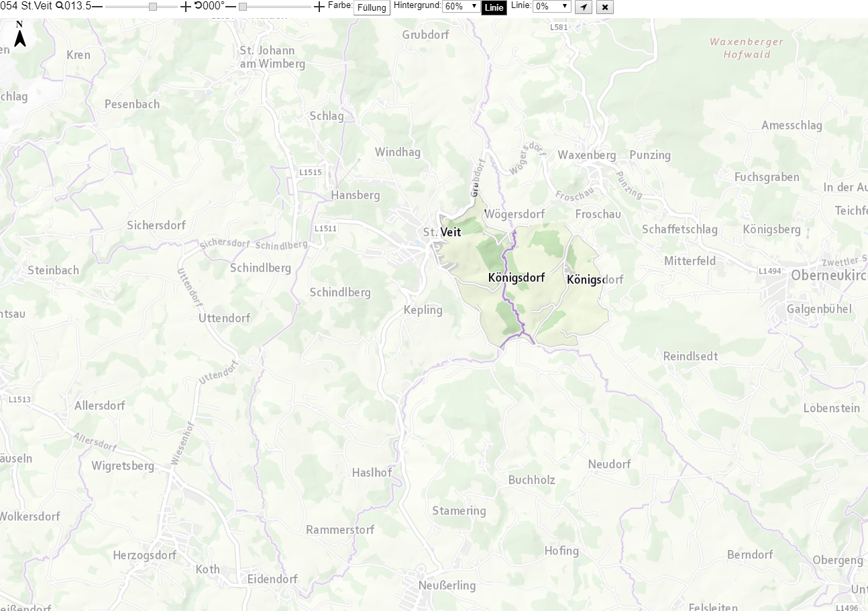Click the Waxenberg place label

point(586,155)
